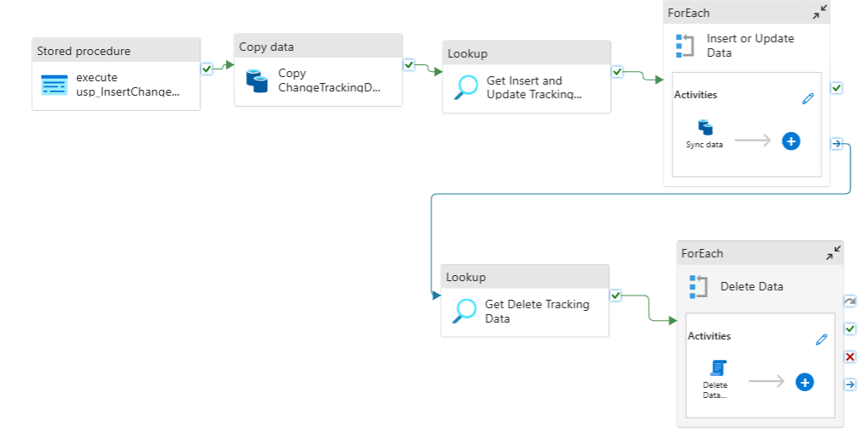Click the skipped connector on Delete Data ForEach
Image resolution: width=868 pixels, height=431 pixels.
pyautogui.click(x=850, y=301)
